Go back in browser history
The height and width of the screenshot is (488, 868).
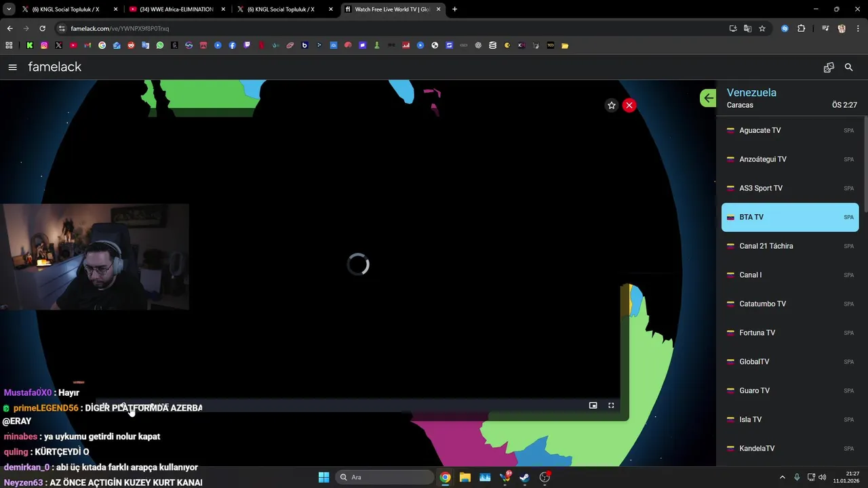tap(9, 28)
